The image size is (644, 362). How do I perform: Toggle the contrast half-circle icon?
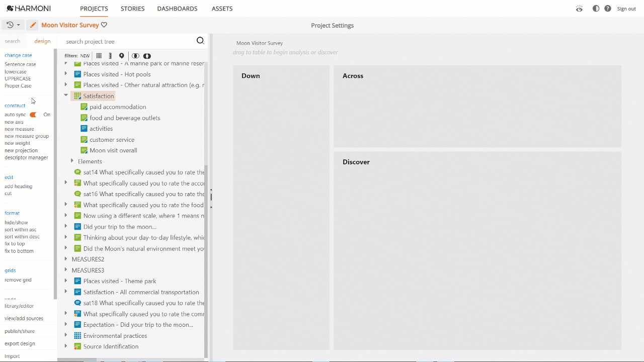pyautogui.click(x=596, y=9)
